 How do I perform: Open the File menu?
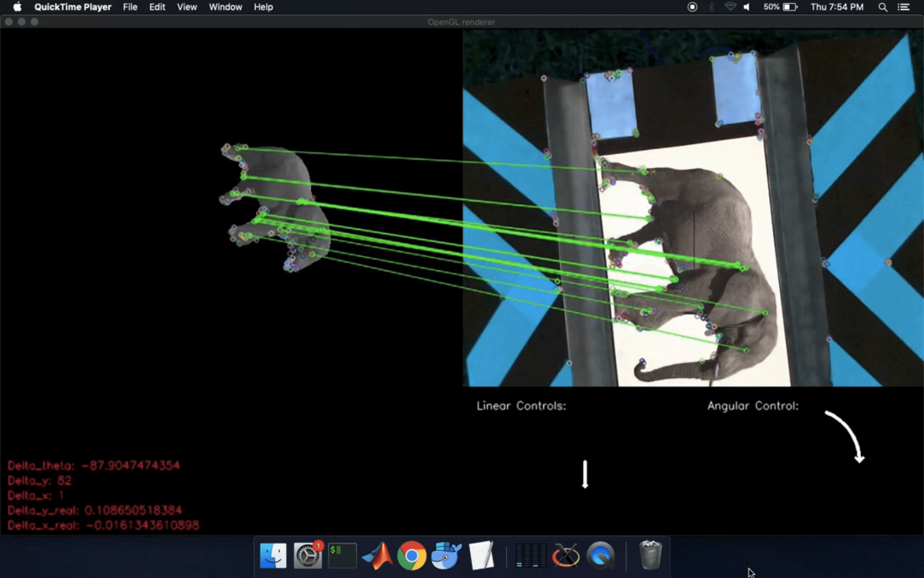coord(130,7)
